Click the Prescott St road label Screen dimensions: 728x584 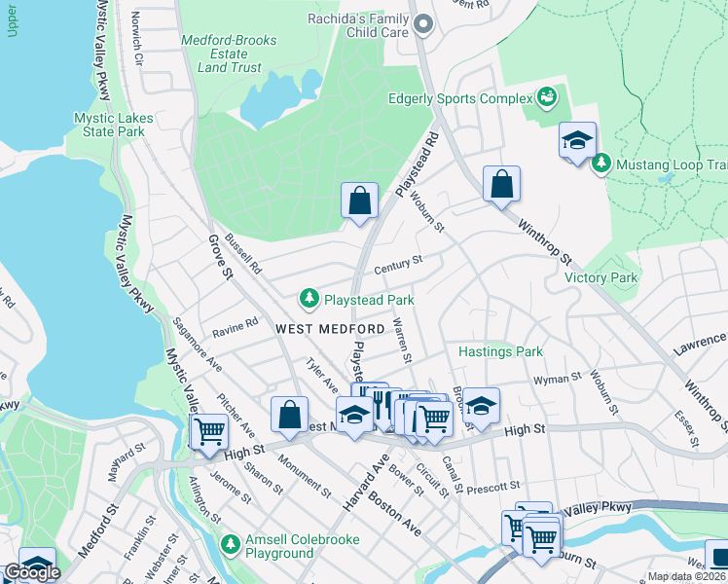[493, 488]
